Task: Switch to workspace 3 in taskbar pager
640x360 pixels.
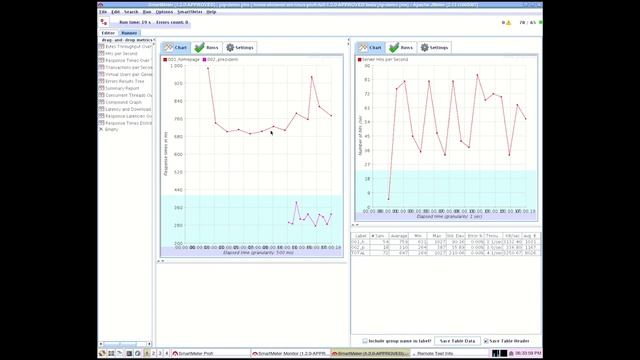Action: (x=160, y=353)
